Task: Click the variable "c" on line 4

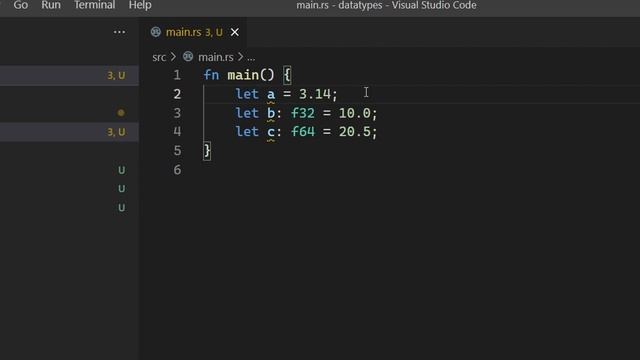Action: click(x=271, y=132)
